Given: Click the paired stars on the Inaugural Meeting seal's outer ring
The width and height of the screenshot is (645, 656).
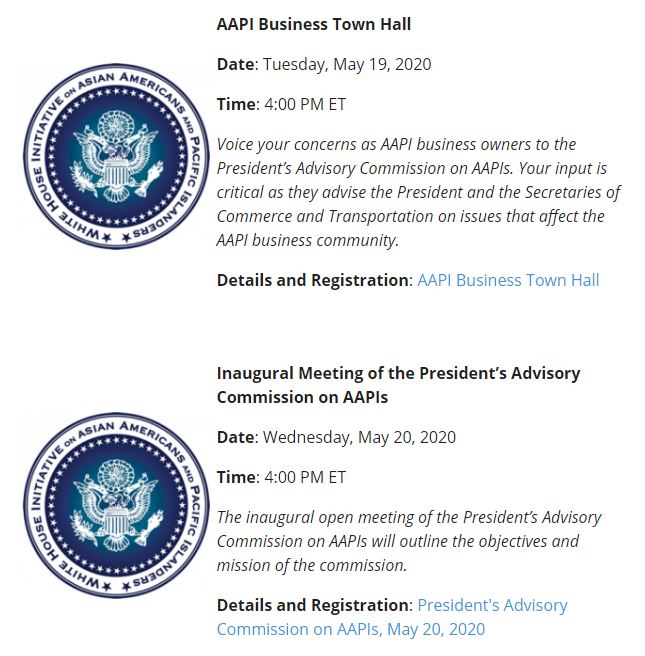Looking at the screenshot, I should 116,586.
